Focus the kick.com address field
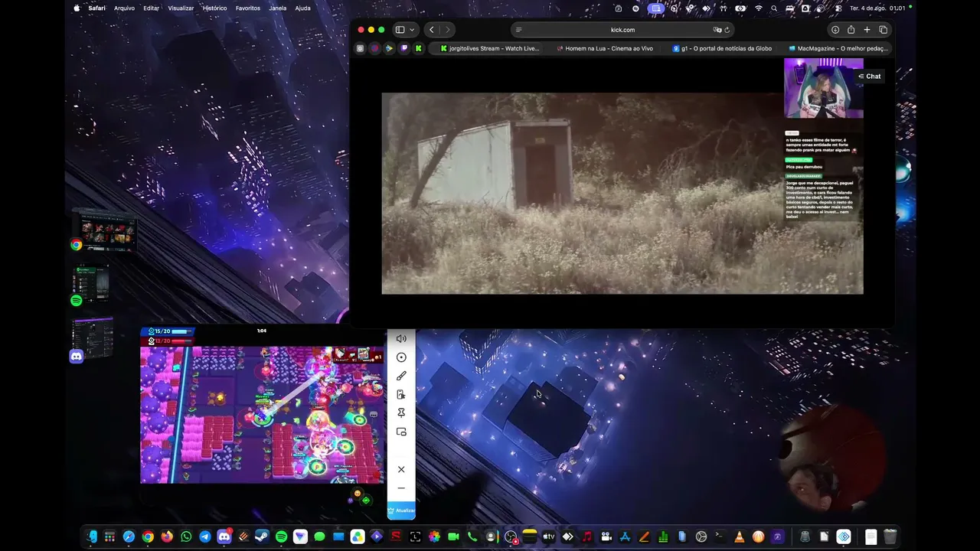 click(622, 30)
